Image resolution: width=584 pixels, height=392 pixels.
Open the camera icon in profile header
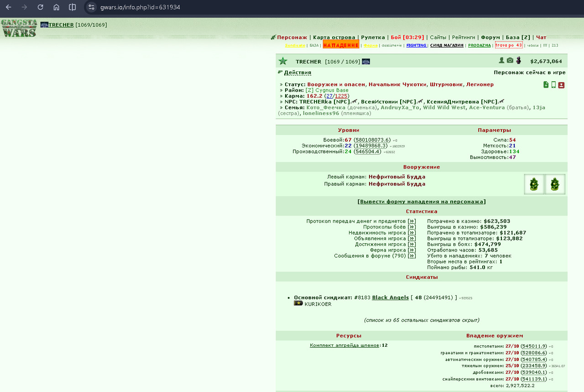(510, 61)
